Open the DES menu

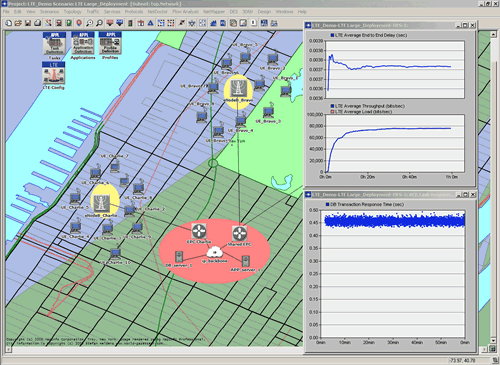[234, 12]
